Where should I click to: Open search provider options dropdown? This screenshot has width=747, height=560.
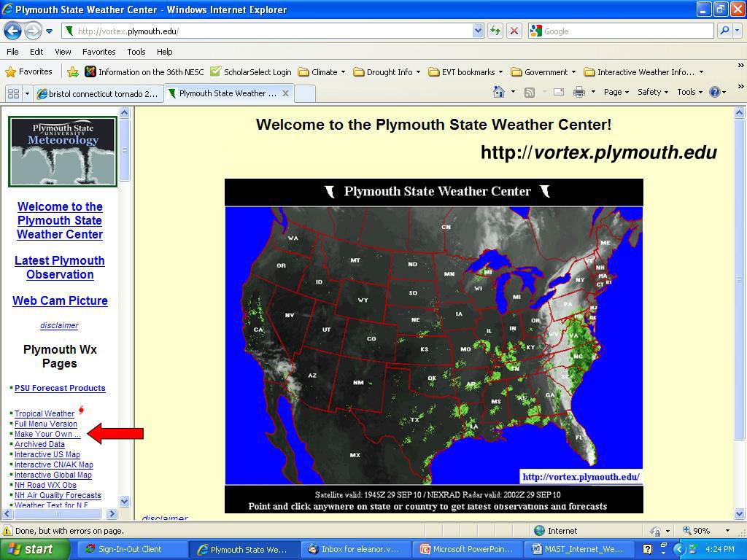(x=738, y=31)
